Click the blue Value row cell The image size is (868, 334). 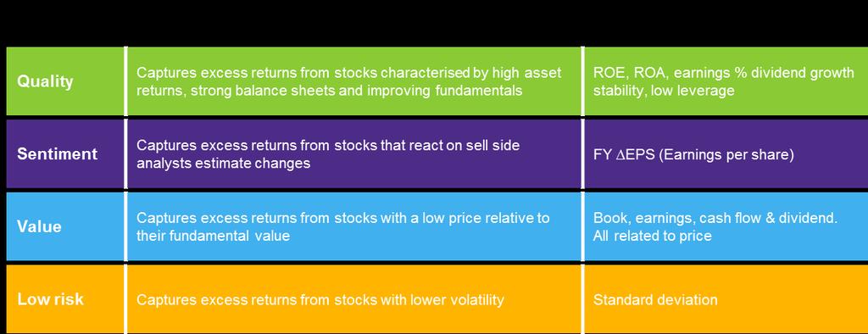click(x=65, y=226)
